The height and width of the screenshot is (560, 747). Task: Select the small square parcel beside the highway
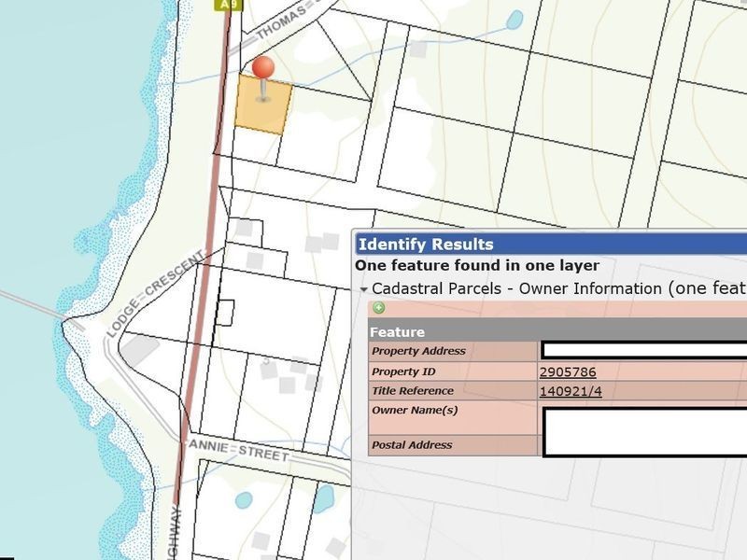224,313
